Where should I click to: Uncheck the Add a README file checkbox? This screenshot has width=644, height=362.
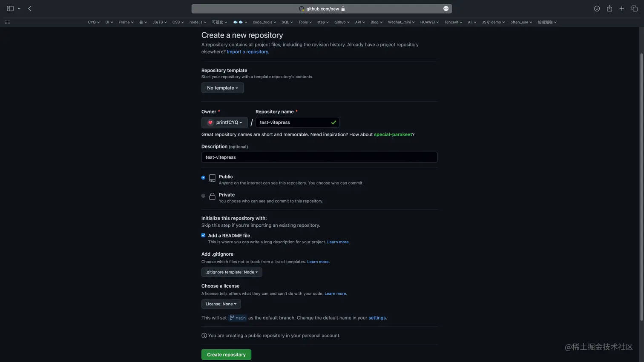(x=203, y=235)
